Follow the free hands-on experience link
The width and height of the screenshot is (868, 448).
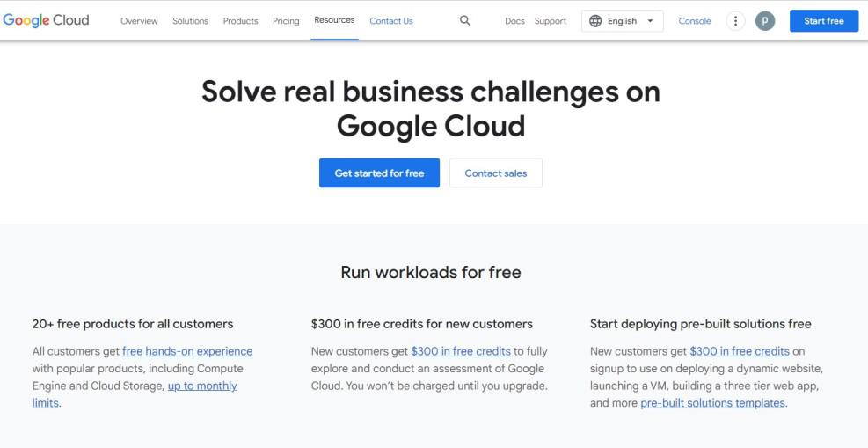(x=187, y=351)
